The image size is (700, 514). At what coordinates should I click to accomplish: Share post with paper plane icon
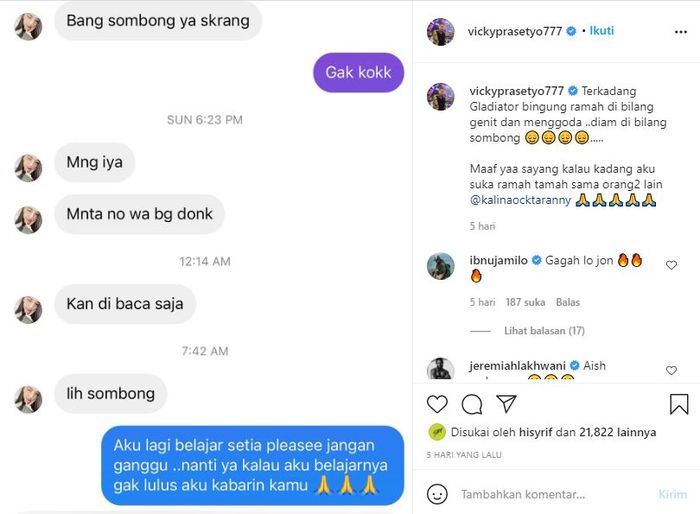click(x=506, y=404)
